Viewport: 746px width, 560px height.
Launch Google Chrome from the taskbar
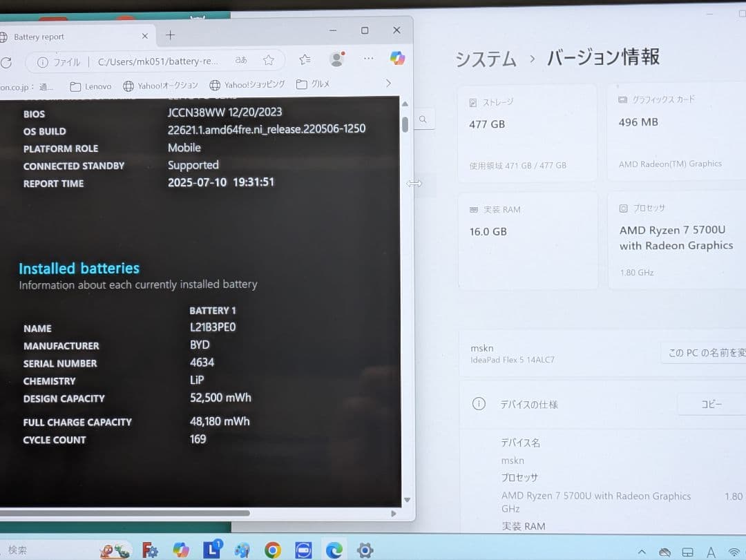[x=272, y=550]
